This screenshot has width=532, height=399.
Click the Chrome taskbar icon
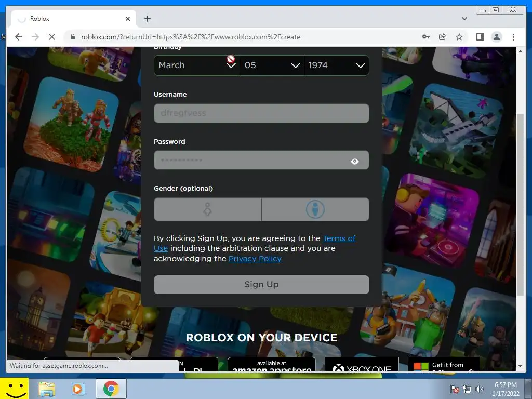pyautogui.click(x=111, y=389)
